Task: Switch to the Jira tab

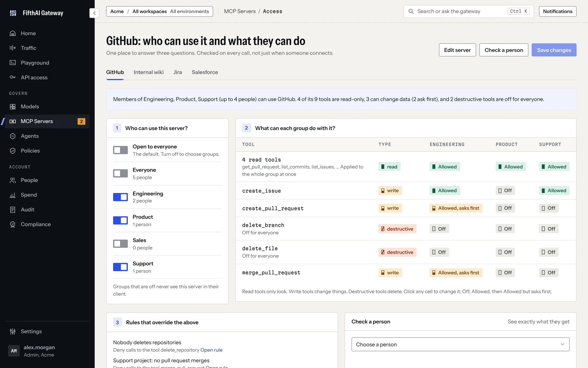Action: pos(178,72)
